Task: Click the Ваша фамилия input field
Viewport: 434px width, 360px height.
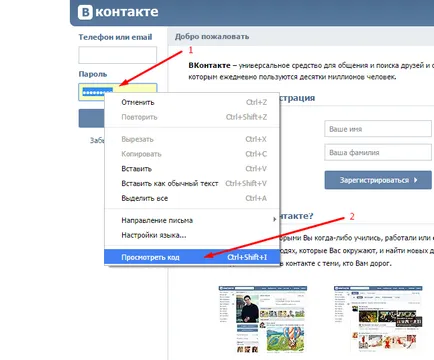Action: coord(378,152)
